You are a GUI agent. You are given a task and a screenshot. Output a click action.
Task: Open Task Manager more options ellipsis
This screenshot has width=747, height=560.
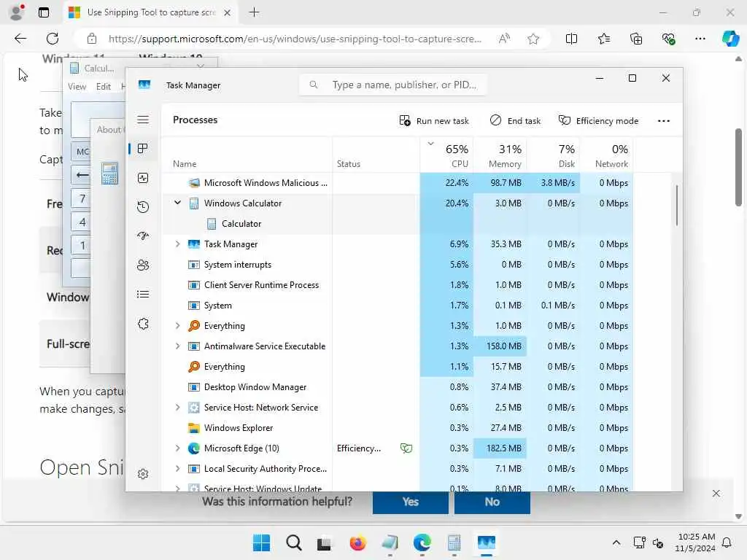coord(664,121)
